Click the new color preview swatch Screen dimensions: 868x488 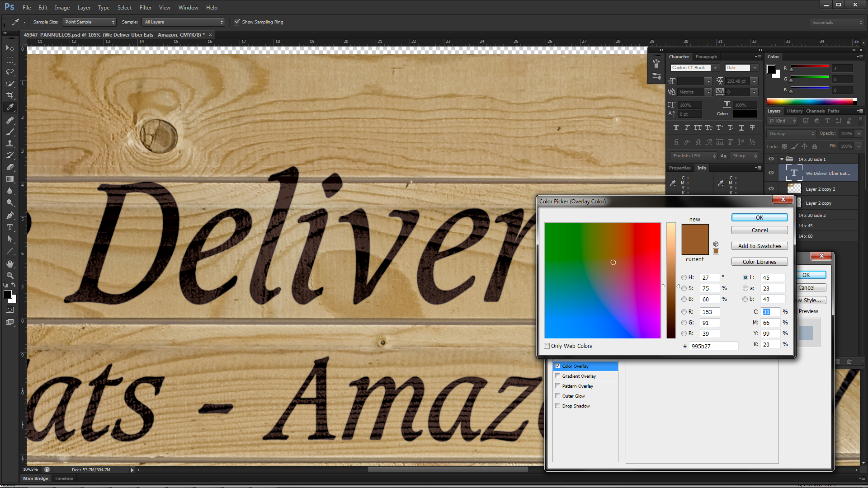tap(695, 232)
